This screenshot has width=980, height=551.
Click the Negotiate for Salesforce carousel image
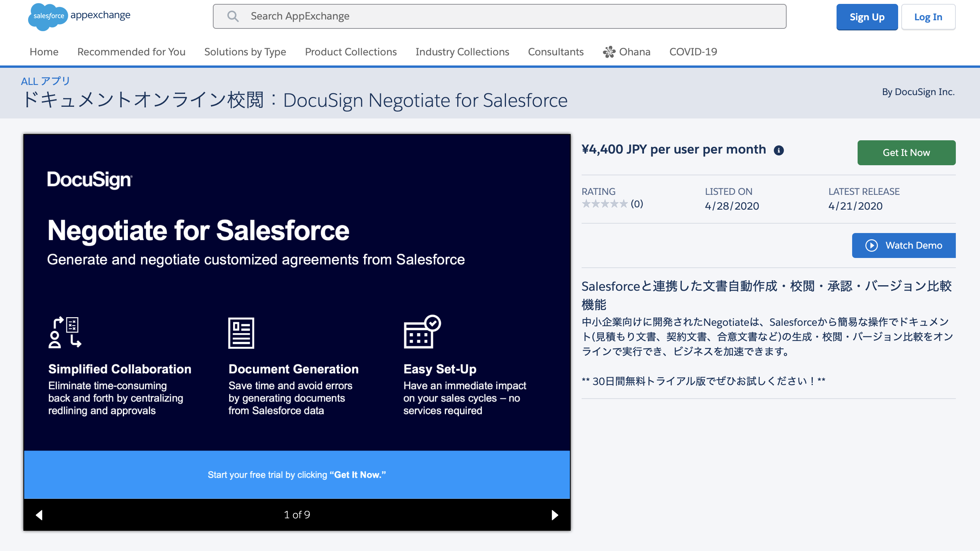(296, 312)
